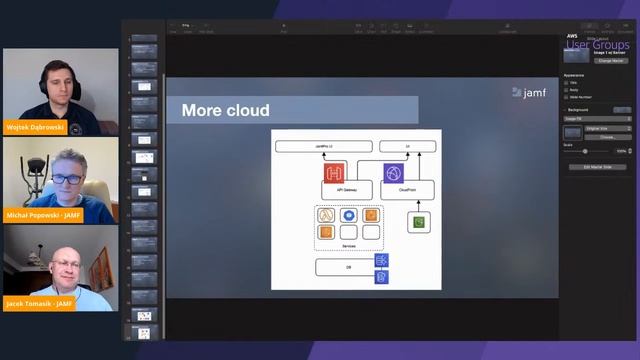Click the blue circular icon in Services group
This screenshot has height=360, width=640.
point(349,215)
